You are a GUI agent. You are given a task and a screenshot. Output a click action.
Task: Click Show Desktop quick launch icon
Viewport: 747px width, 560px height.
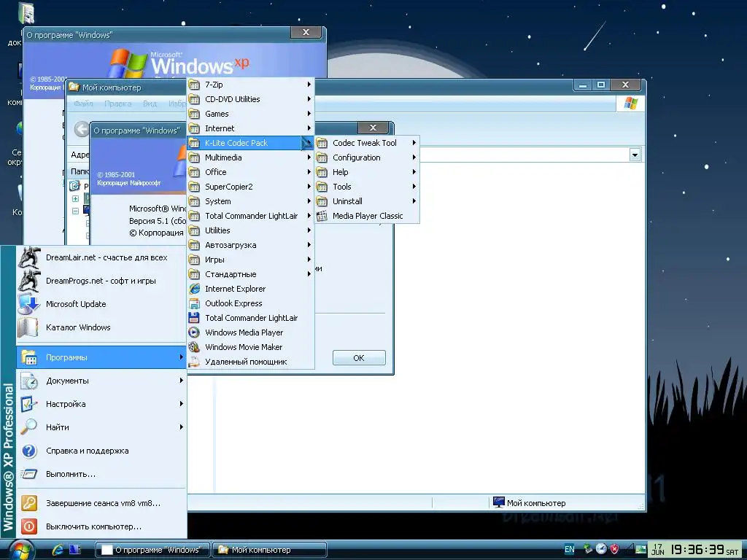tap(75, 550)
